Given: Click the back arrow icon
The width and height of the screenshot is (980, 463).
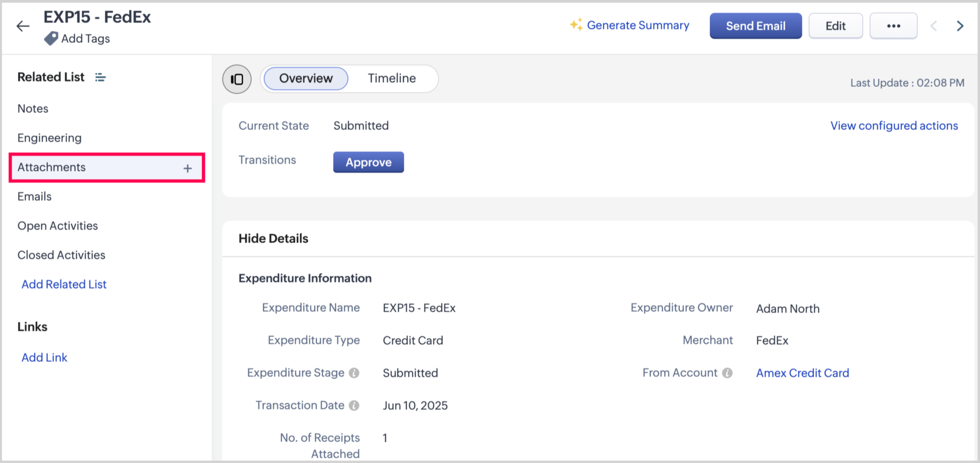Looking at the screenshot, I should [x=23, y=26].
